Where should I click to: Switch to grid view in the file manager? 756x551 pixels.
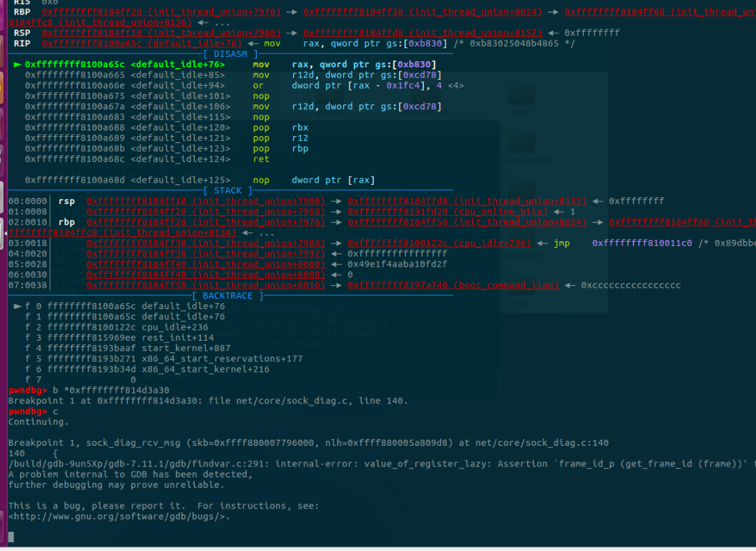click(593, 58)
